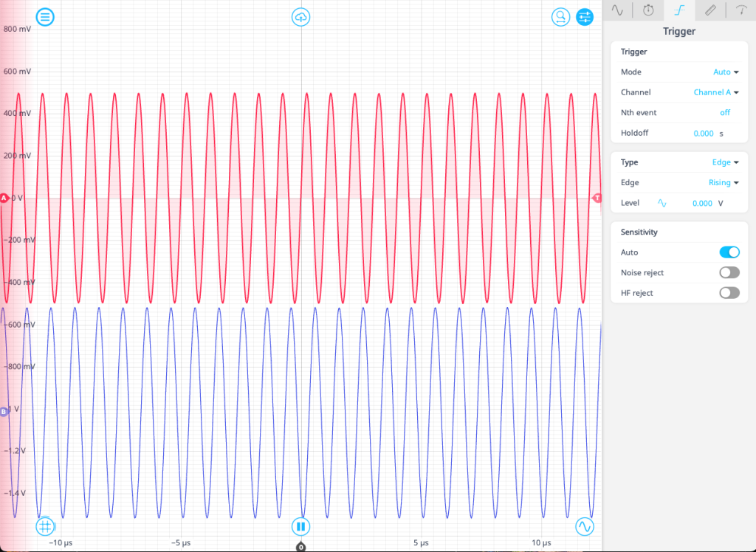Open the gauge meter tab

pyautogui.click(x=741, y=10)
